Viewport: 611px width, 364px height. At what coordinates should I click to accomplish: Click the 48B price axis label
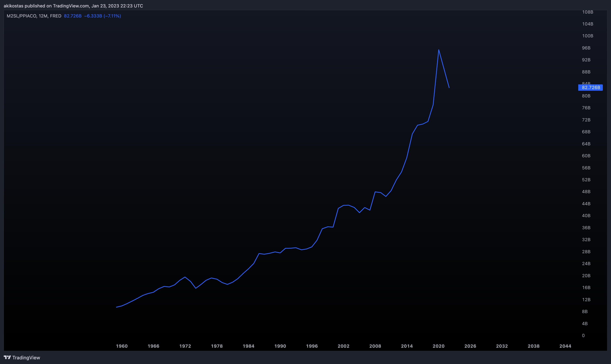click(x=586, y=191)
